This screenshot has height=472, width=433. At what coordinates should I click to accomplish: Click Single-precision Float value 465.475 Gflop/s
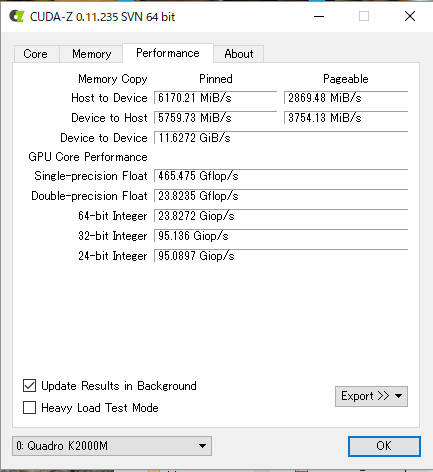coord(281,176)
